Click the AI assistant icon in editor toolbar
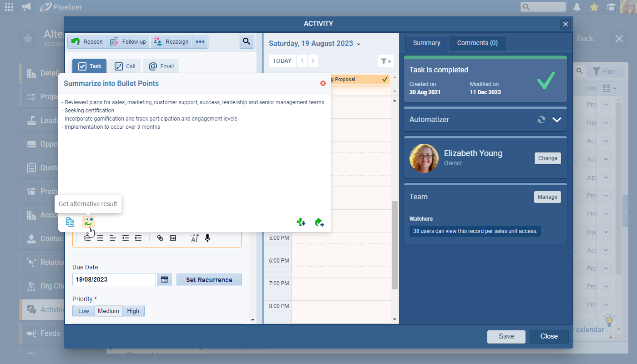The width and height of the screenshot is (637, 364). coord(194,238)
